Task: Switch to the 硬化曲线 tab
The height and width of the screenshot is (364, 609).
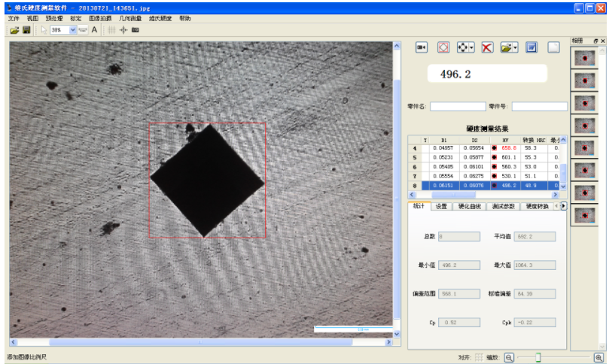Action: (x=468, y=206)
